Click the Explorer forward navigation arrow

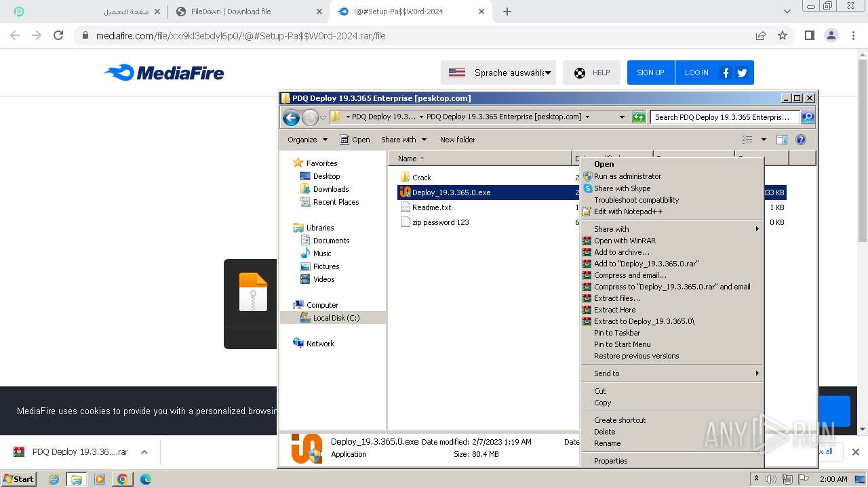(x=310, y=117)
